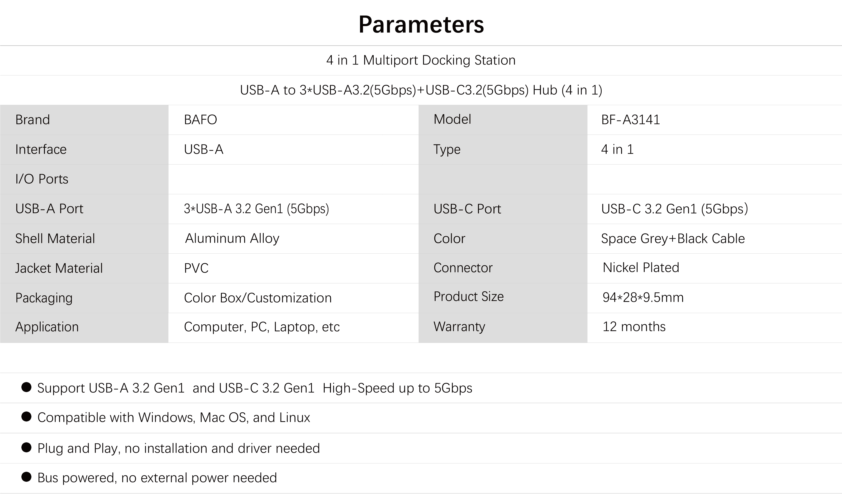
Task: Click the Parameters heading
Action: [x=421, y=24]
